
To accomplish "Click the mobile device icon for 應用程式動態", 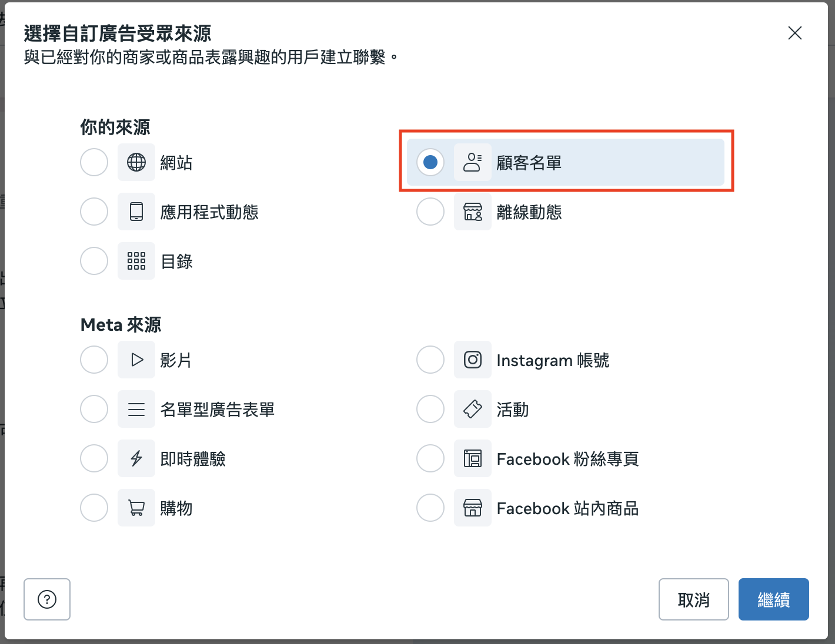I will (x=136, y=212).
